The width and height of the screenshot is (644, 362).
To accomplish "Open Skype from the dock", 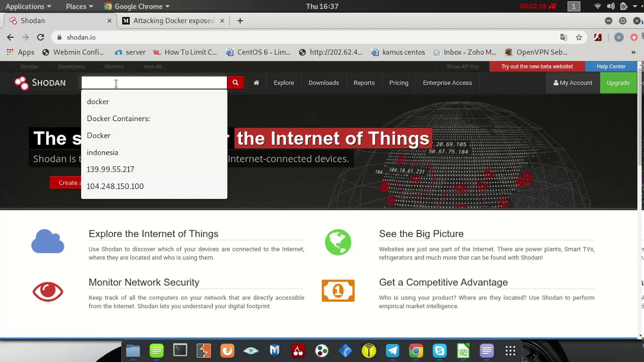I will [x=440, y=350].
